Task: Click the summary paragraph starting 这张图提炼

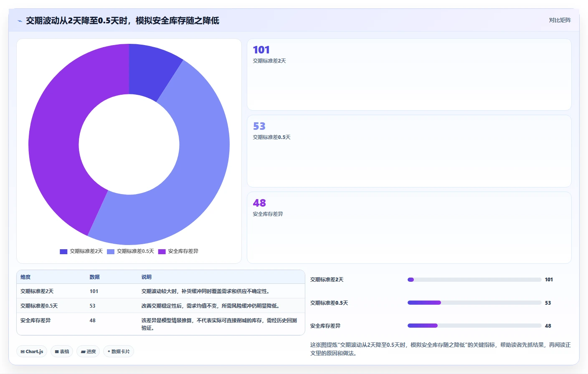Action: tap(441, 349)
